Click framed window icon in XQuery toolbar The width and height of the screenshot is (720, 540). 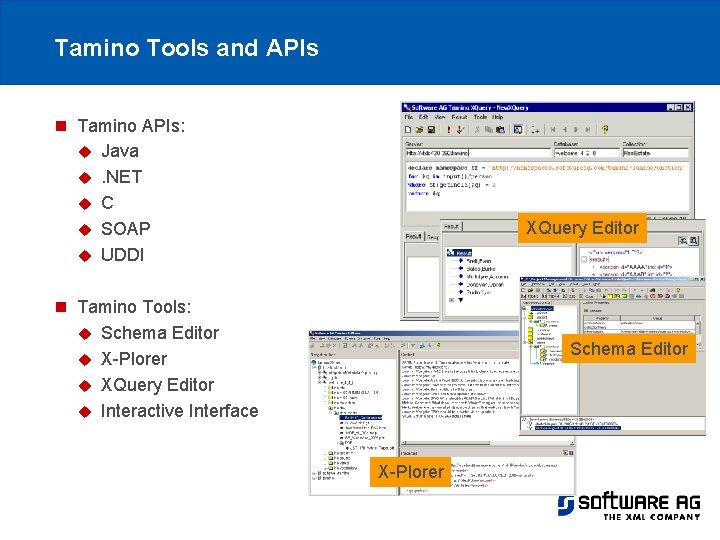point(518,130)
